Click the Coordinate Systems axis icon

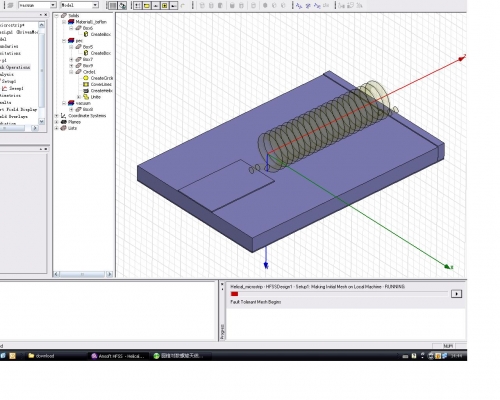pyautogui.click(x=63, y=116)
